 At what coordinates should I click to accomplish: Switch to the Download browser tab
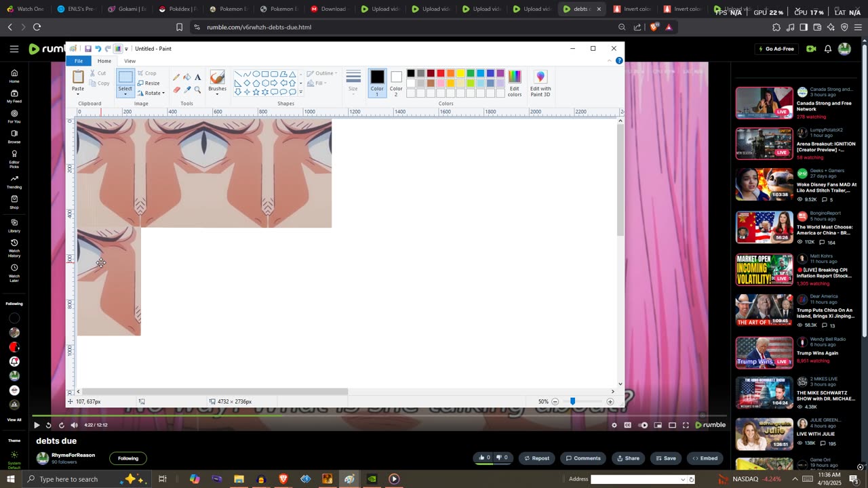330,9
